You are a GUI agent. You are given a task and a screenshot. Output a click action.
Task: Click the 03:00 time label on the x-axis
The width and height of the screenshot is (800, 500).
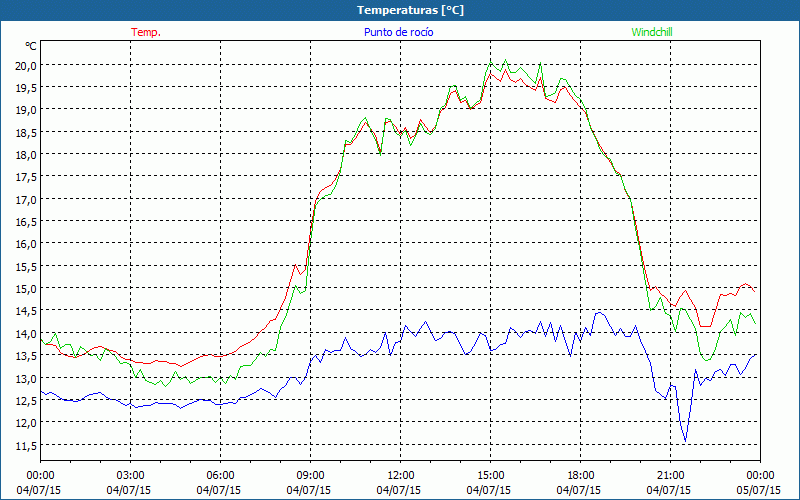click(130, 475)
